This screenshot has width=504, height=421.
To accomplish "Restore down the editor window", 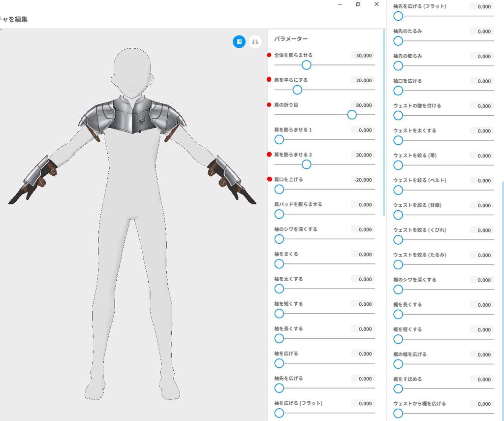I will coord(358,4).
